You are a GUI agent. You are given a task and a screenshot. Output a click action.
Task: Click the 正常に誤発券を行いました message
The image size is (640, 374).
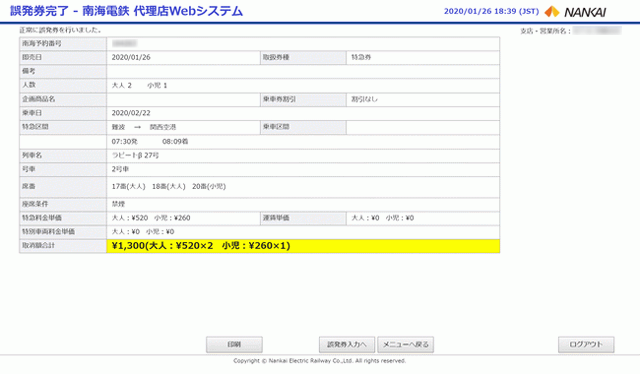[60, 30]
